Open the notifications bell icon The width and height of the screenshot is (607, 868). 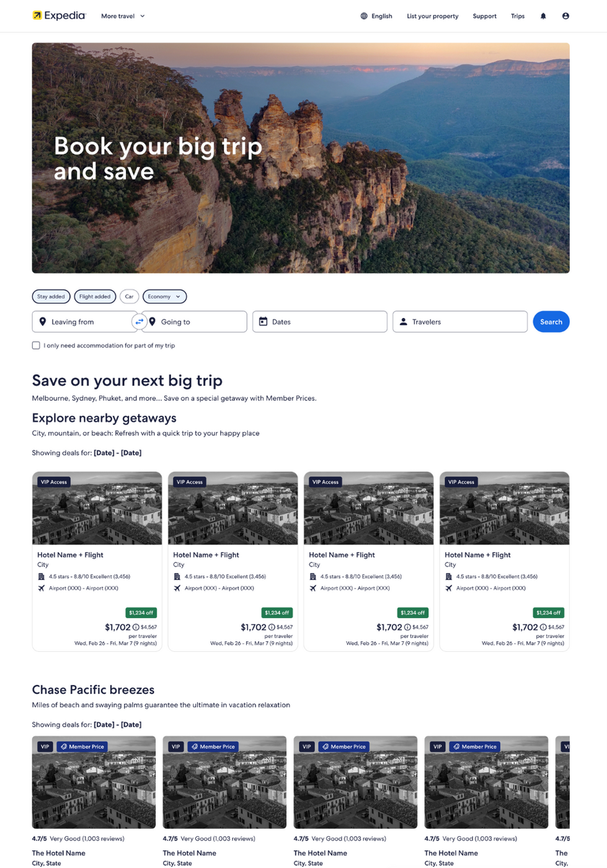543,16
